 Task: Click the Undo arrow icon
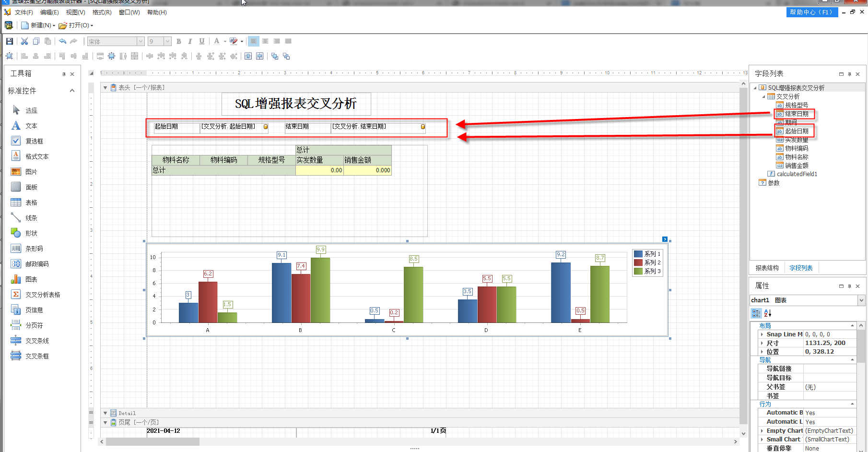click(62, 41)
